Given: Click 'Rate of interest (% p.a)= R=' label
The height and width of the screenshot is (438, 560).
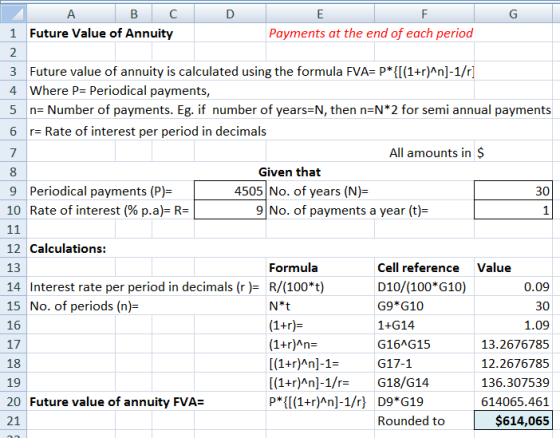Looking at the screenshot, I should click(109, 210).
